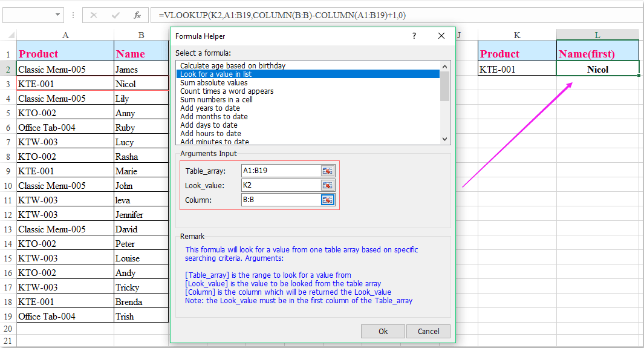
Task: Click the range selector icon for Column field
Action: (327, 200)
